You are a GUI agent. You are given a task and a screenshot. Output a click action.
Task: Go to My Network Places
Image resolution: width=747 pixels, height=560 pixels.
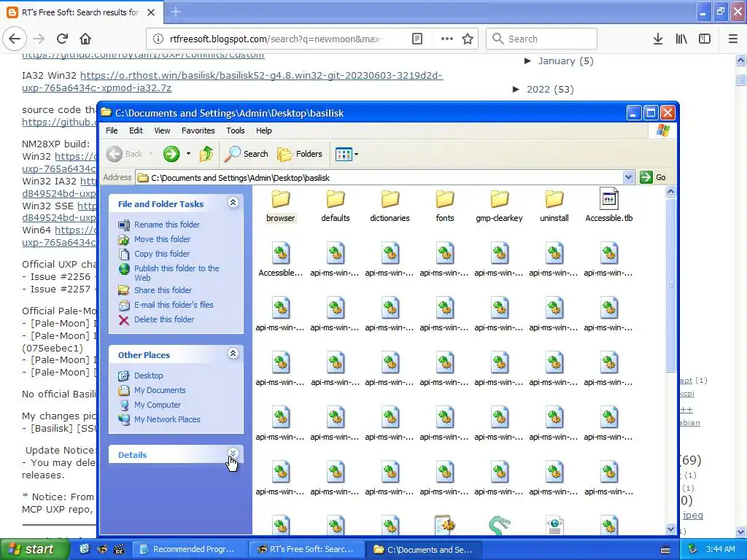[x=167, y=419]
